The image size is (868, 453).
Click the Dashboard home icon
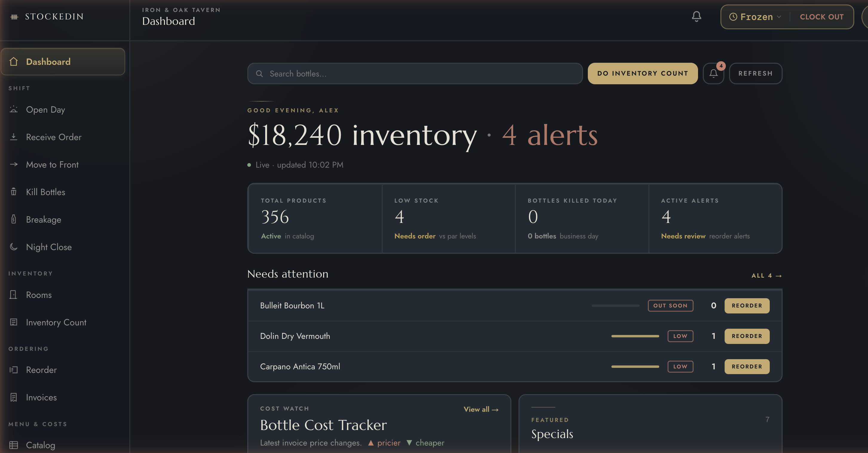point(13,61)
